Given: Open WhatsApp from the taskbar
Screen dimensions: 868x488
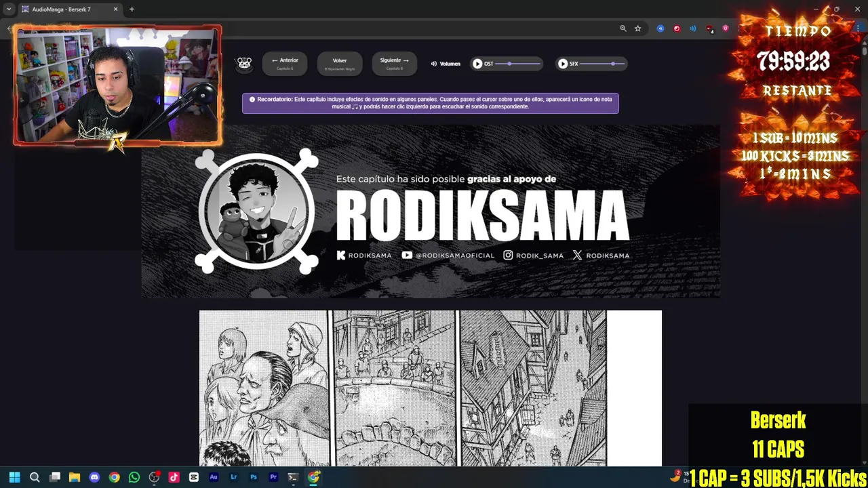Looking at the screenshot, I should tap(134, 477).
